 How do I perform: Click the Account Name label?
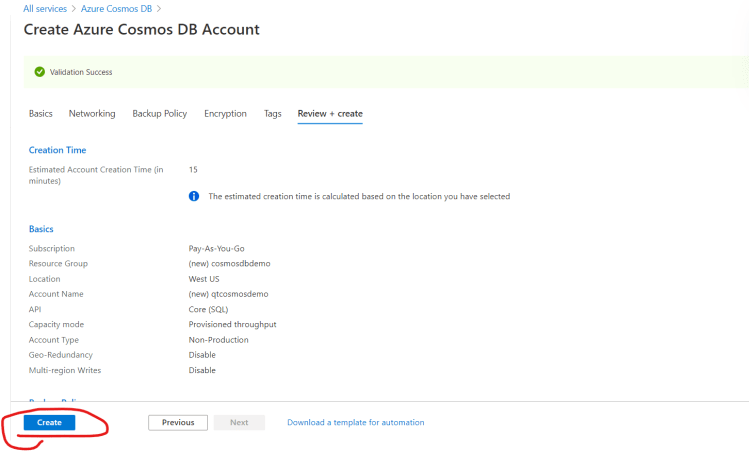(56, 294)
